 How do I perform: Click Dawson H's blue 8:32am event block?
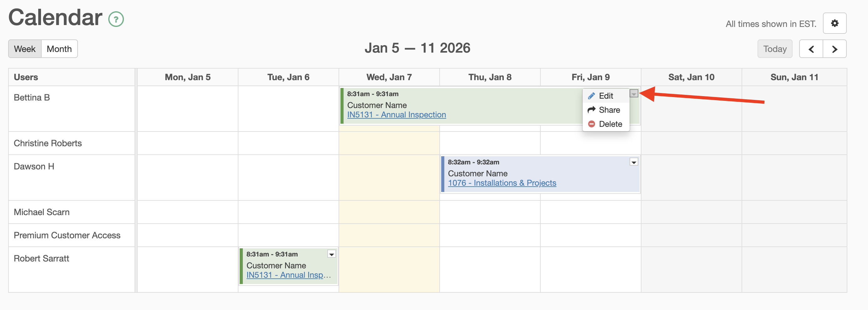(x=540, y=174)
